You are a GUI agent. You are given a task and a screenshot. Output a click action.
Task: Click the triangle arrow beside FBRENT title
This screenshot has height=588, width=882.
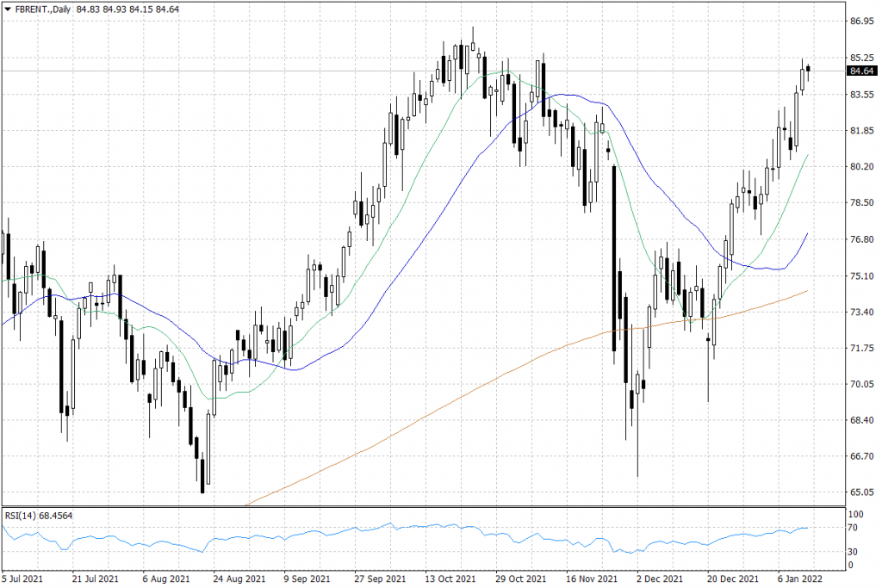(x=7, y=8)
